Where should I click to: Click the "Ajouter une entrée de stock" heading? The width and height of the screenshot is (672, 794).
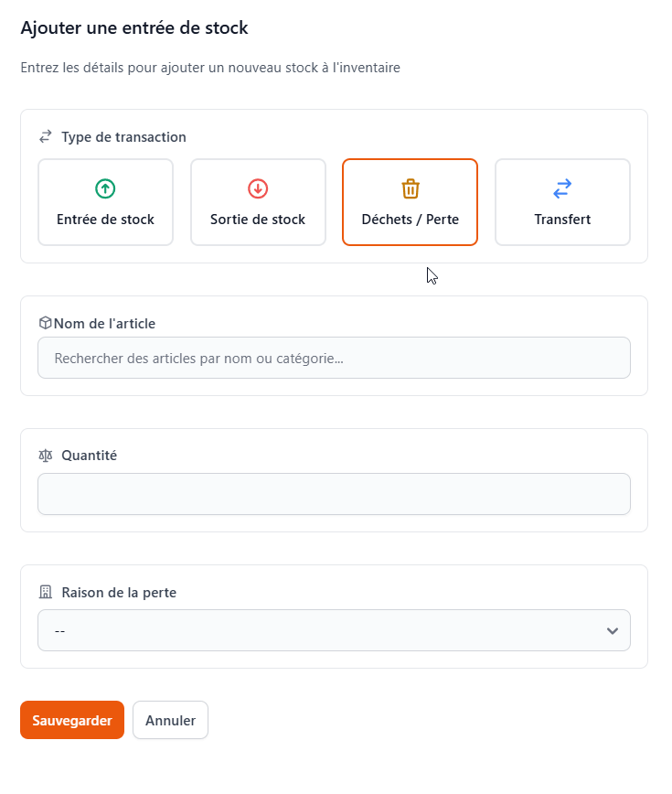click(x=134, y=27)
